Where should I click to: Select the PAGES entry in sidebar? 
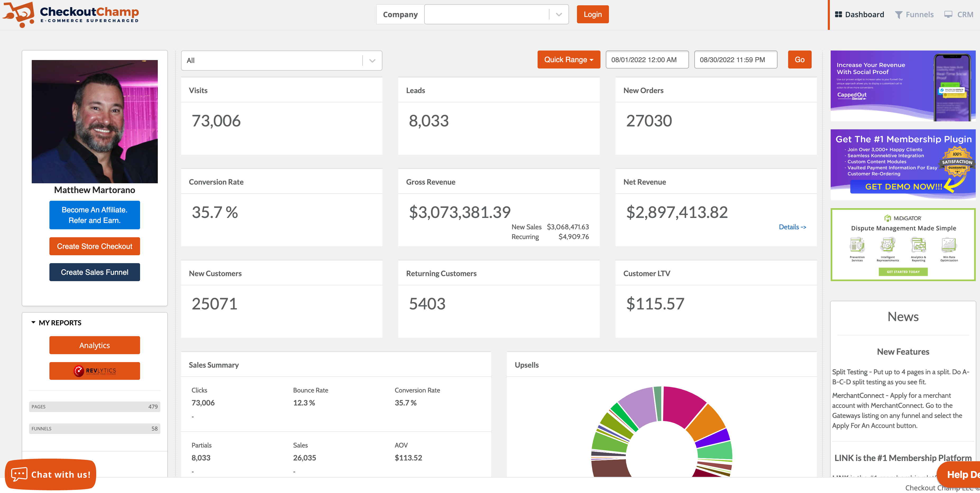tap(94, 407)
